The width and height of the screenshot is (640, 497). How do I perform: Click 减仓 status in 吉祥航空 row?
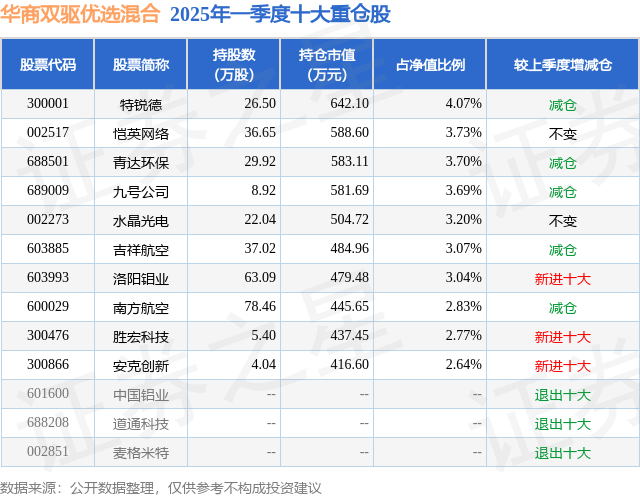tap(562, 250)
